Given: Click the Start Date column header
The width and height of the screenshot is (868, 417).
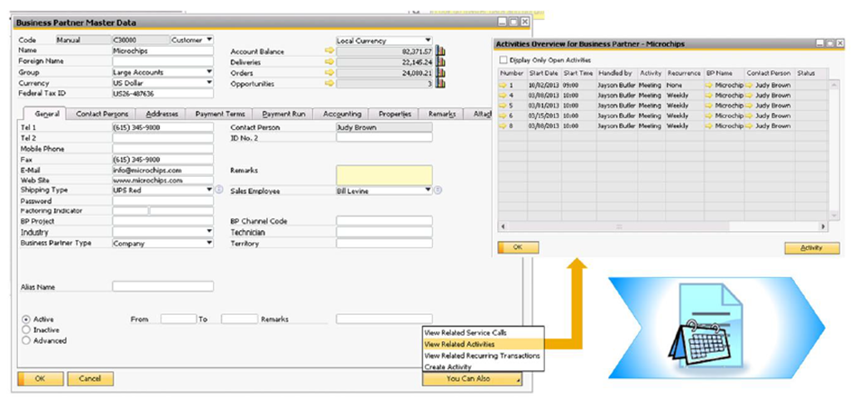Looking at the screenshot, I should tap(544, 73).
